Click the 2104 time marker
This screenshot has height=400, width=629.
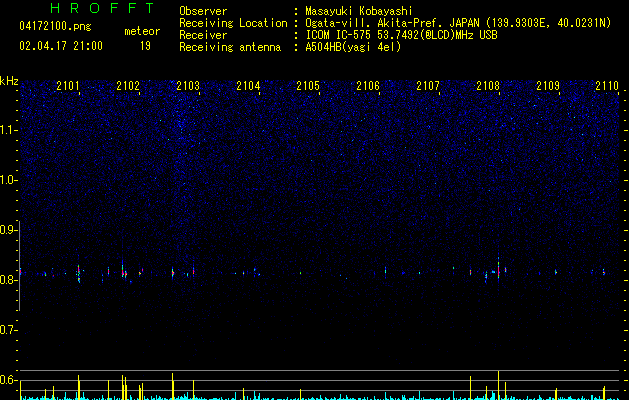(248, 85)
